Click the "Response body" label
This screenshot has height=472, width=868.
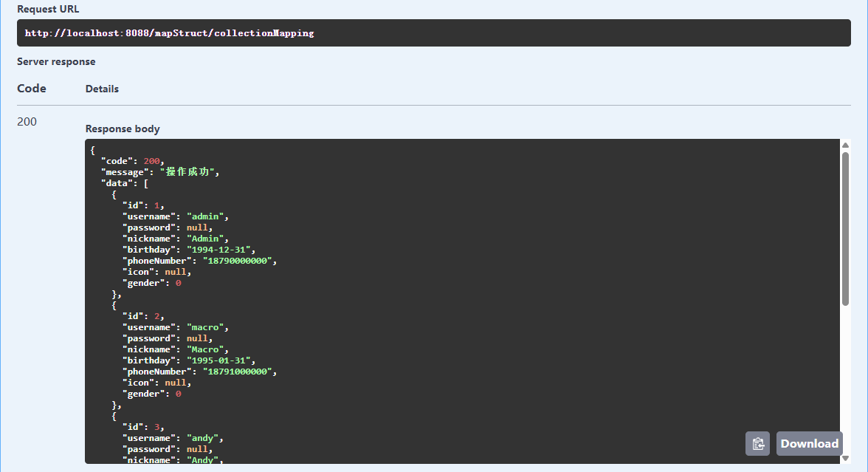click(123, 129)
